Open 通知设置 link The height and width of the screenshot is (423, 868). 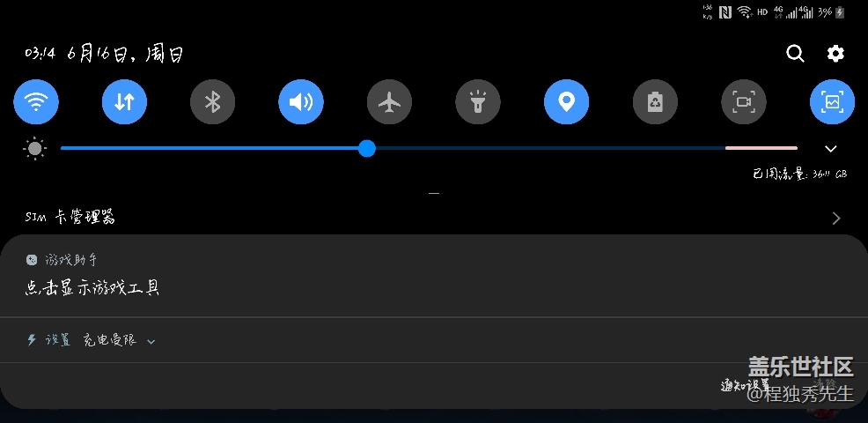click(x=745, y=385)
